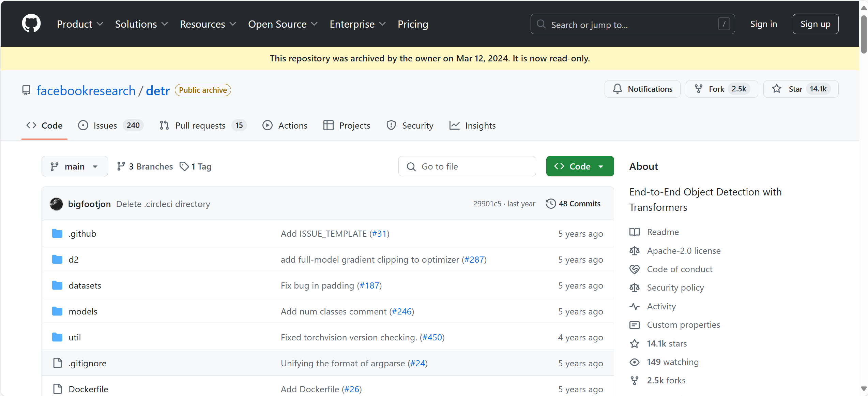Screen dimensions: 868x396
Task: Click the Sign up button
Action: [x=816, y=24]
